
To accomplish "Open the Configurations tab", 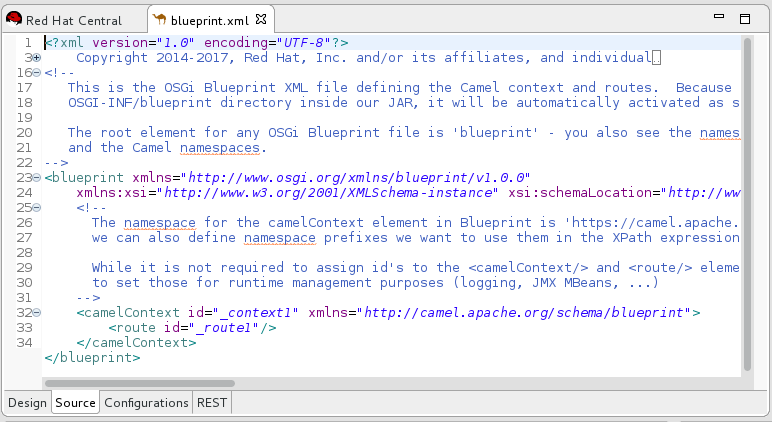I will point(146,403).
